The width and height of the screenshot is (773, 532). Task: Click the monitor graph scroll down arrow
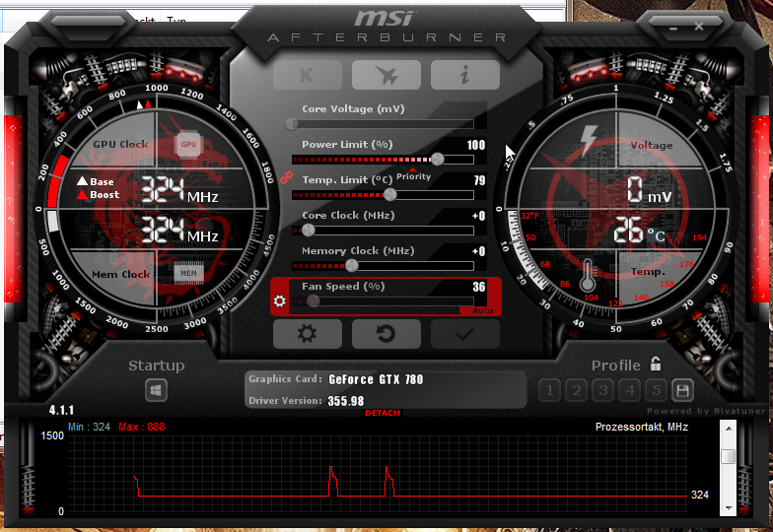click(x=728, y=508)
